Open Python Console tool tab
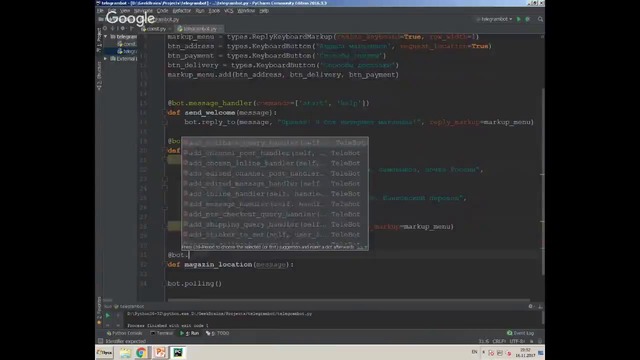This screenshot has height=360, width=640. point(124,333)
